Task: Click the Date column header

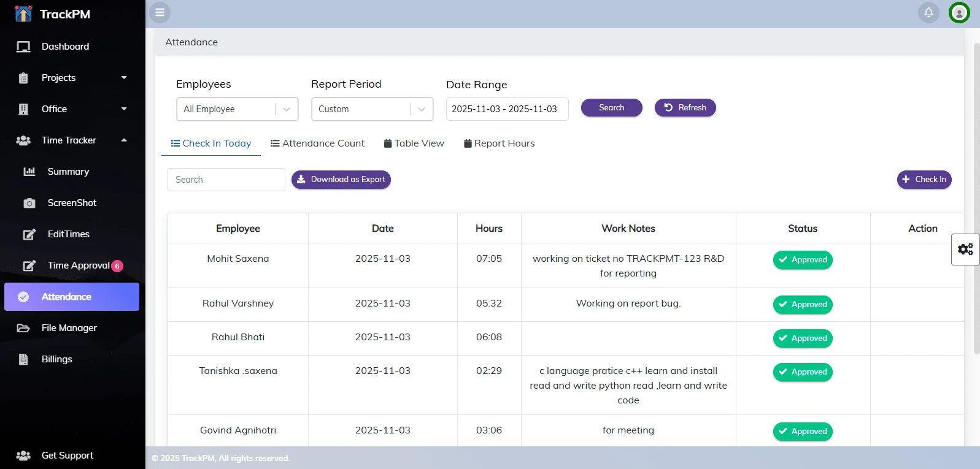Action: click(x=383, y=229)
